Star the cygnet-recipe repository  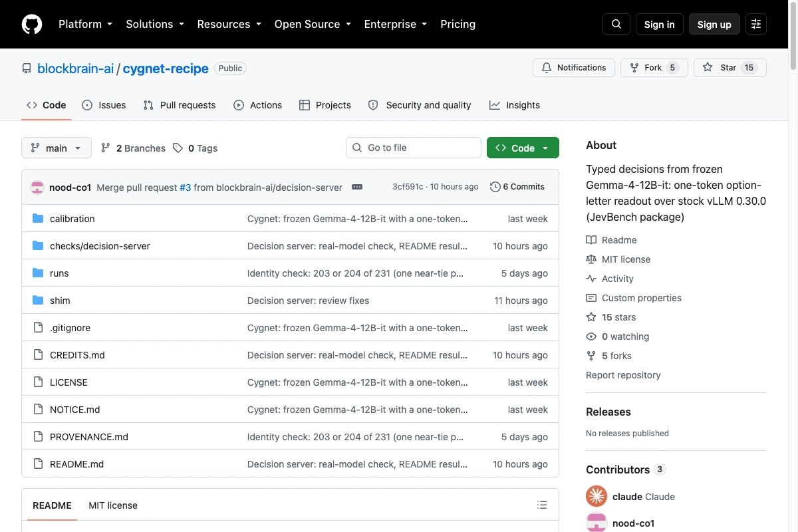[x=730, y=68]
